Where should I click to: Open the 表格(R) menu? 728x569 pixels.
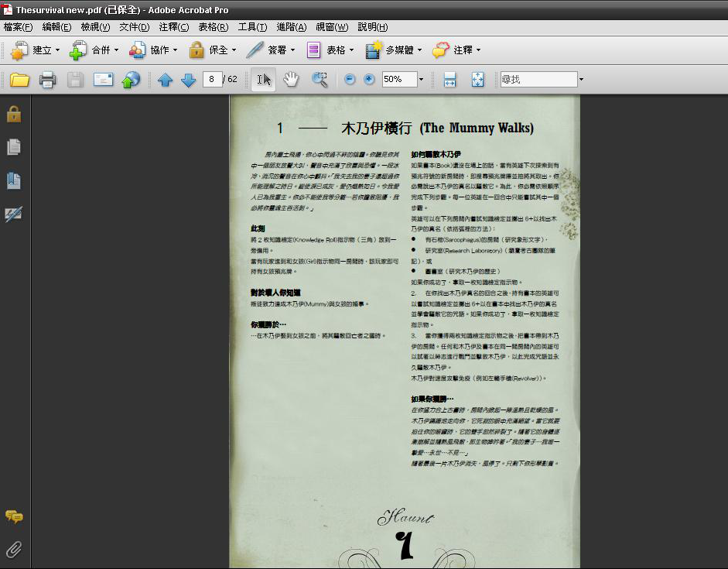click(x=213, y=27)
